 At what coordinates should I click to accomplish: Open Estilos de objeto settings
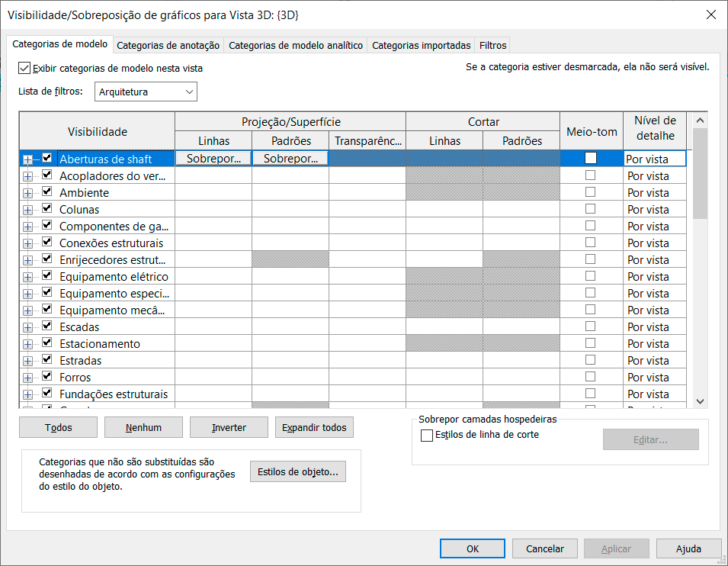(298, 471)
